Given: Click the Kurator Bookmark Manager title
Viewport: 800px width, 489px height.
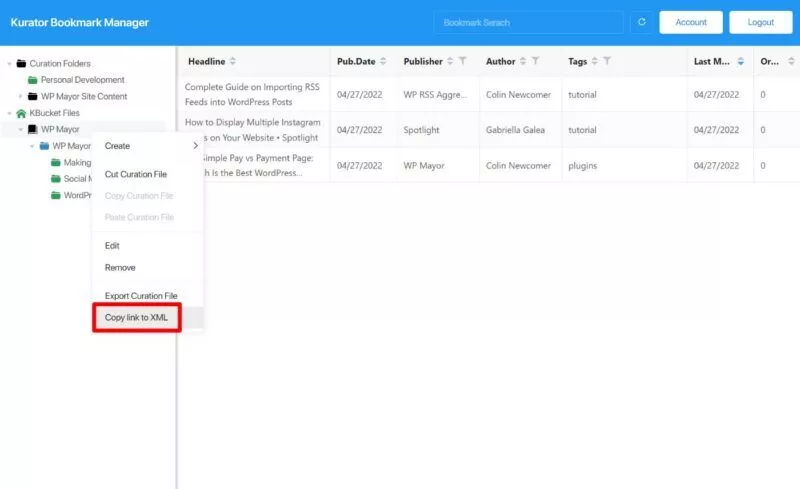Looking at the screenshot, I should pyautogui.click(x=80, y=22).
